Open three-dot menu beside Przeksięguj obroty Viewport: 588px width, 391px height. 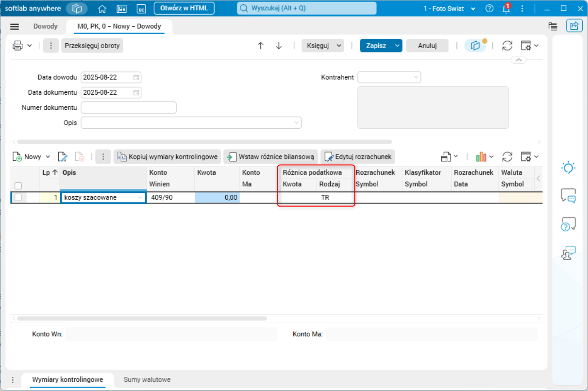click(x=50, y=46)
